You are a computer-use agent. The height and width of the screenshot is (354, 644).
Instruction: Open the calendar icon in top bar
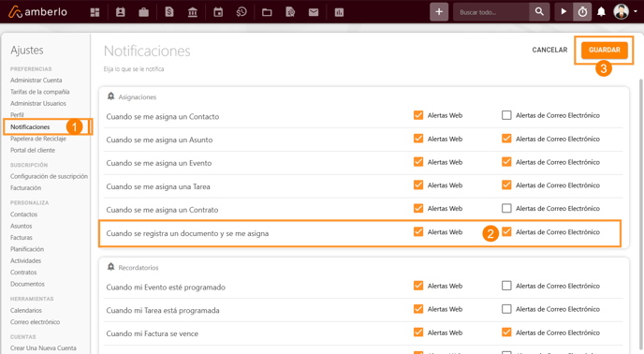pos(218,12)
